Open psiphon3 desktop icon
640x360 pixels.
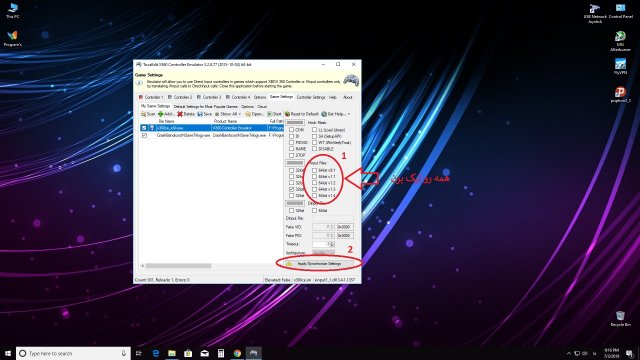pos(620,94)
